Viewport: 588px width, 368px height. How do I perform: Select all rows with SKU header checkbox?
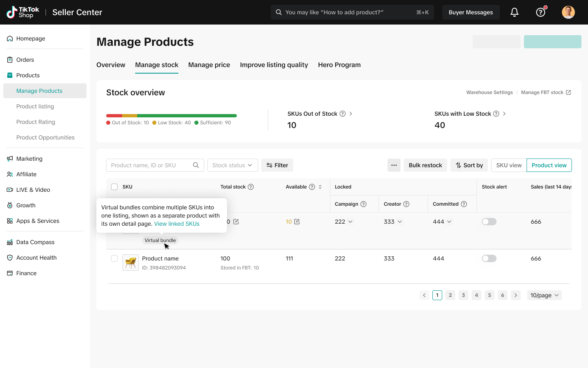(114, 187)
